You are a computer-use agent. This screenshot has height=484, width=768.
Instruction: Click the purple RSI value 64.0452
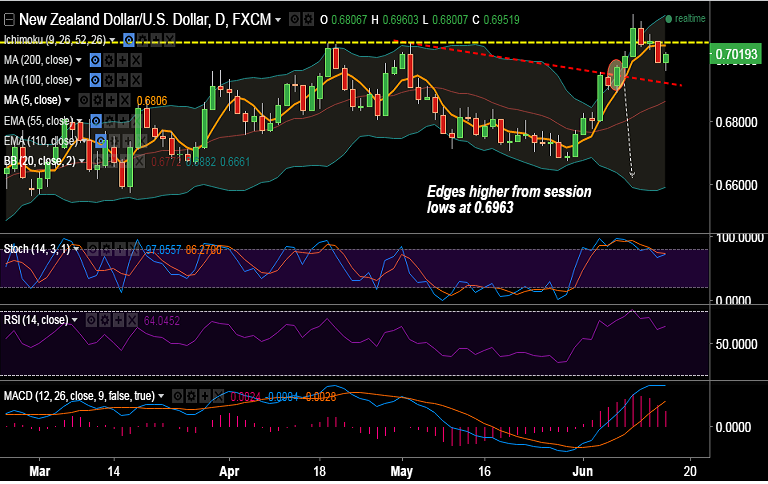162,321
